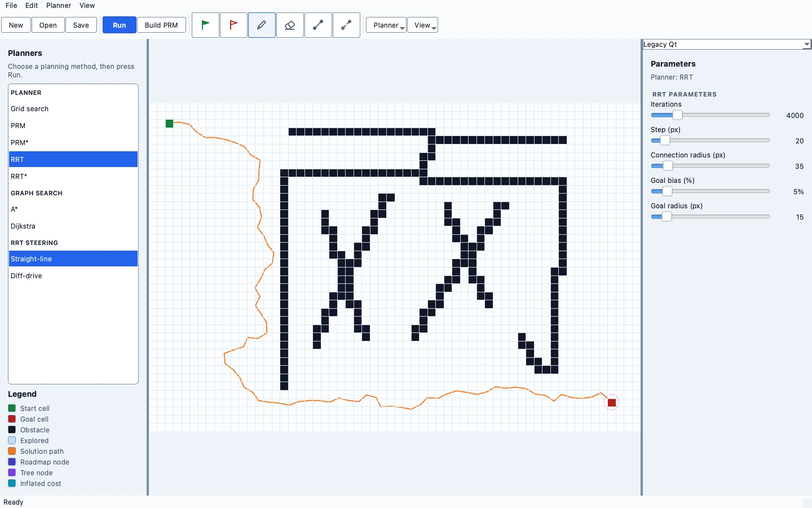
Task: Click the Save button
Action: point(81,25)
